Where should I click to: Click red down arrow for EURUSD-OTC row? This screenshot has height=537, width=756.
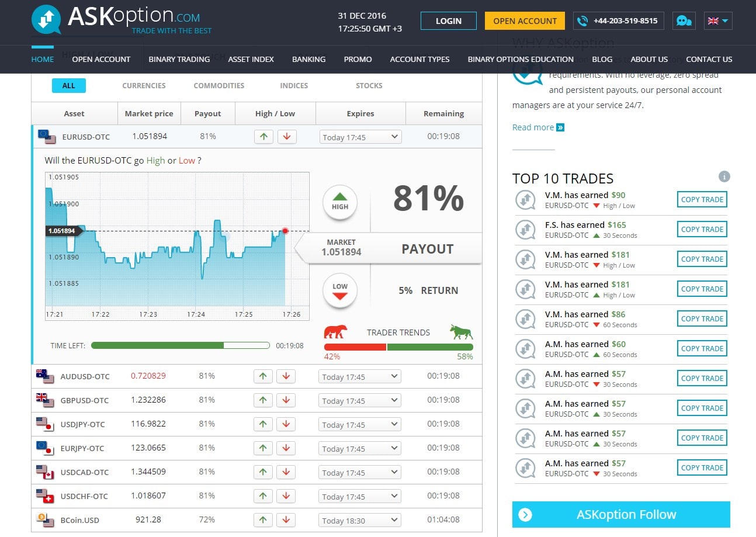point(286,137)
